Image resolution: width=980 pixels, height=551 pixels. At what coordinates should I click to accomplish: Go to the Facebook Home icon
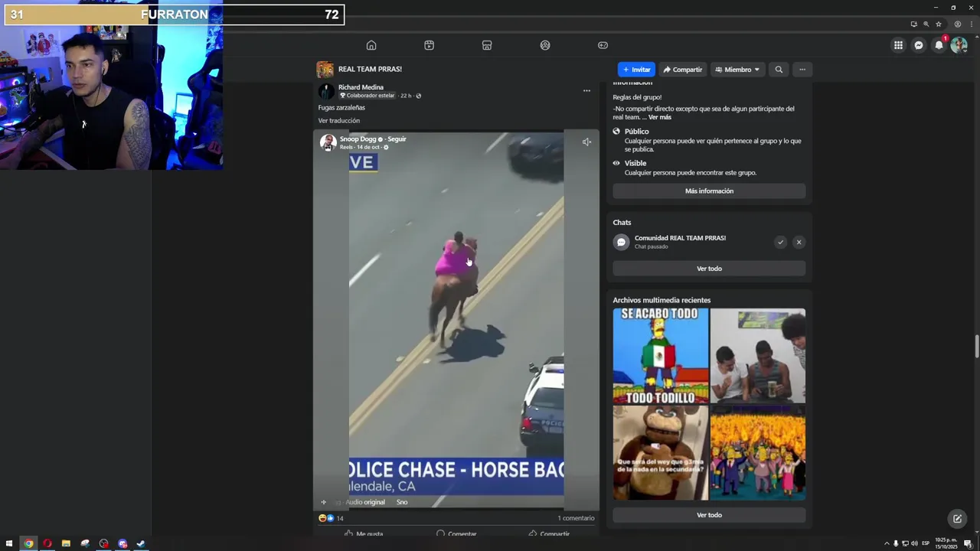[x=371, y=45]
